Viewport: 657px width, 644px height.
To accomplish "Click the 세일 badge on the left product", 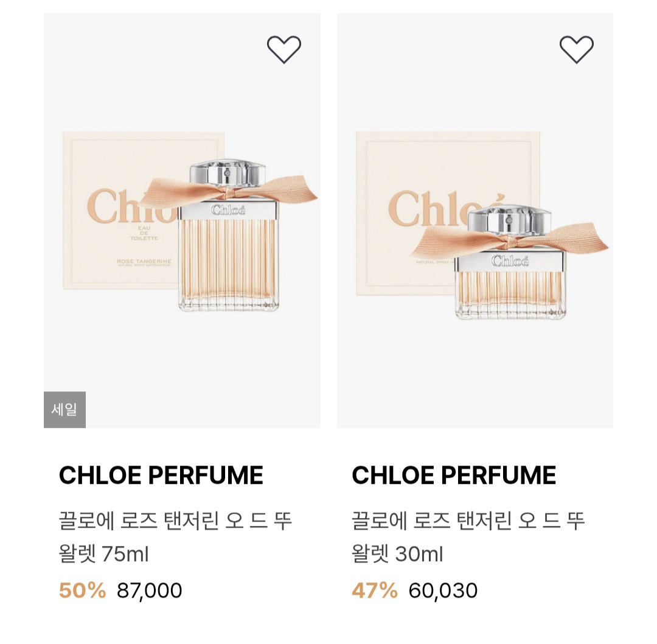I will tap(64, 410).
